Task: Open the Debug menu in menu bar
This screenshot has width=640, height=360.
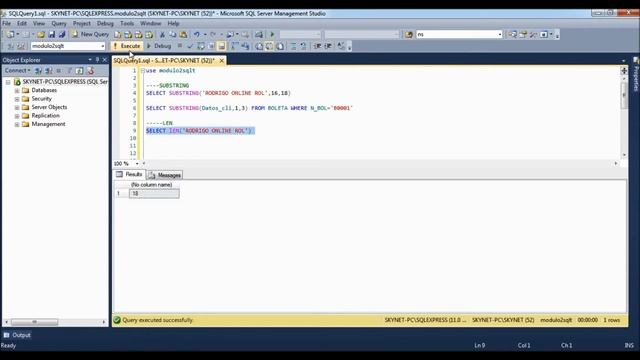Action: pyautogui.click(x=105, y=23)
